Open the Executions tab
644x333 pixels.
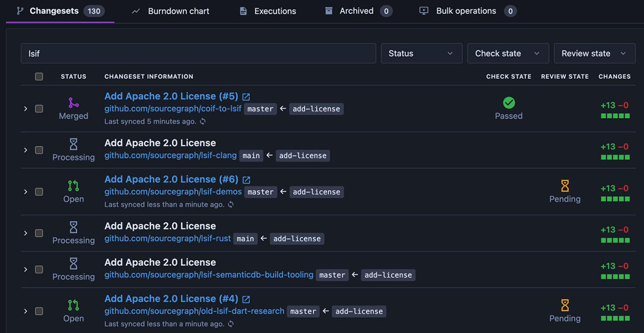pos(268,11)
